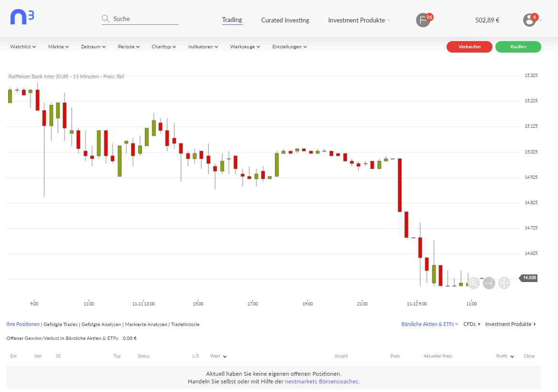The image size is (558, 392).
Task: Sort positions by Wert column
Action: [x=218, y=356]
